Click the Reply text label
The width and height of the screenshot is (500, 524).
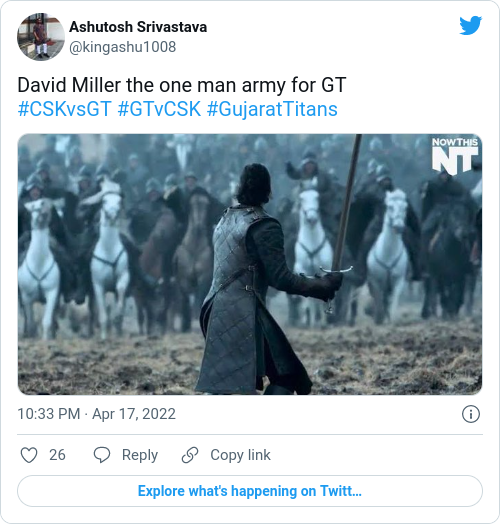(140, 455)
